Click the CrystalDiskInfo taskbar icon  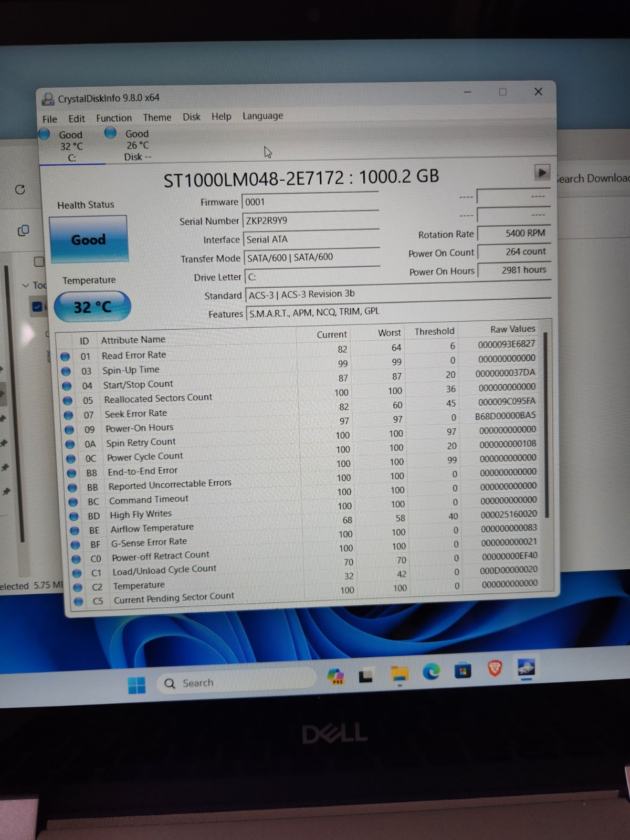[x=526, y=667]
